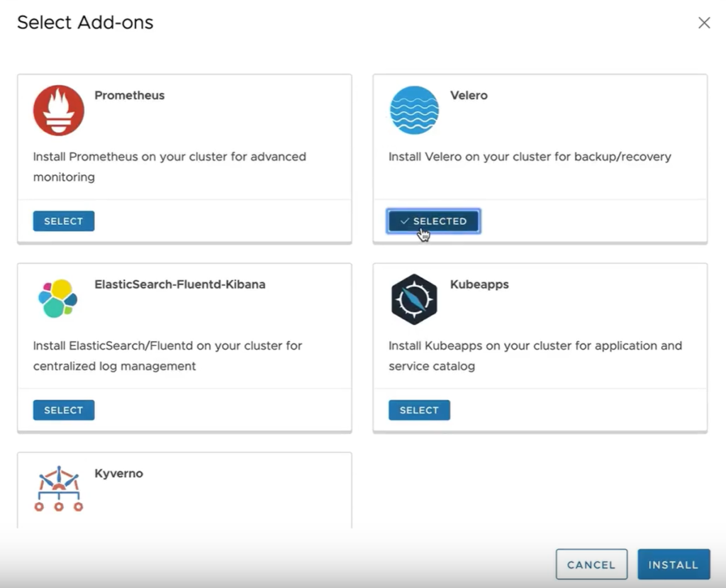The height and width of the screenshot is (588, 726).
Task: Select the Prometheus add-on
Action: coord(63,221)
